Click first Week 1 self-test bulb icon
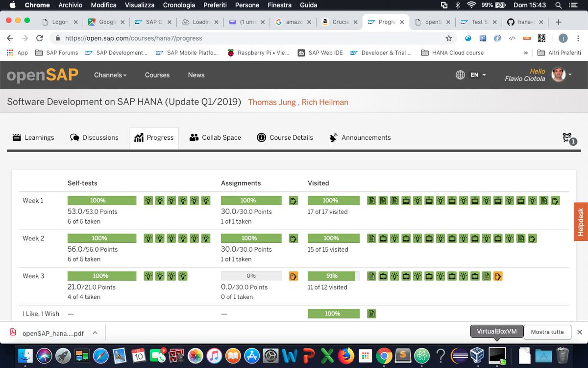This screenshot has height=368, width=588. coord(148,200)
